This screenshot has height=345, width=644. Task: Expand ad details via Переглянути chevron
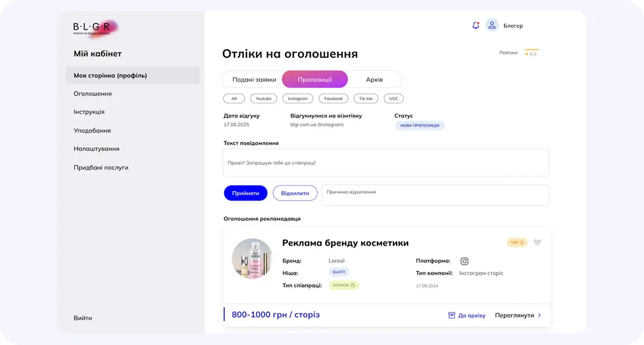pyautogui.click(x=539, y=315)
